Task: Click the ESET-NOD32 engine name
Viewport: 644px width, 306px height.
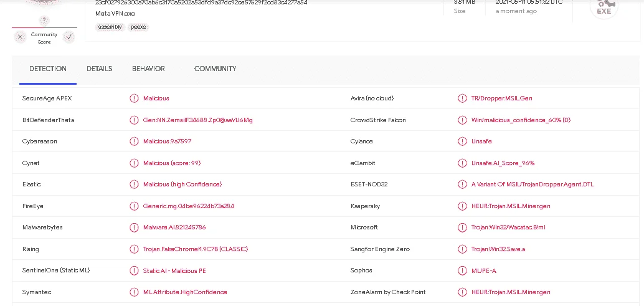Action: coord(369,184)
